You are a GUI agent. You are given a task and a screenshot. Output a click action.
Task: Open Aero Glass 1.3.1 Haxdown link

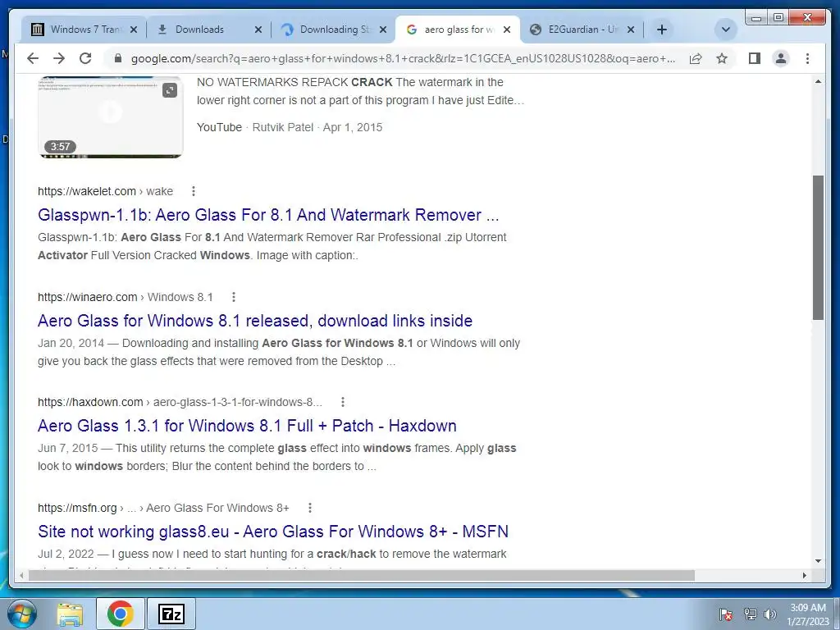[x=247, y=426]
